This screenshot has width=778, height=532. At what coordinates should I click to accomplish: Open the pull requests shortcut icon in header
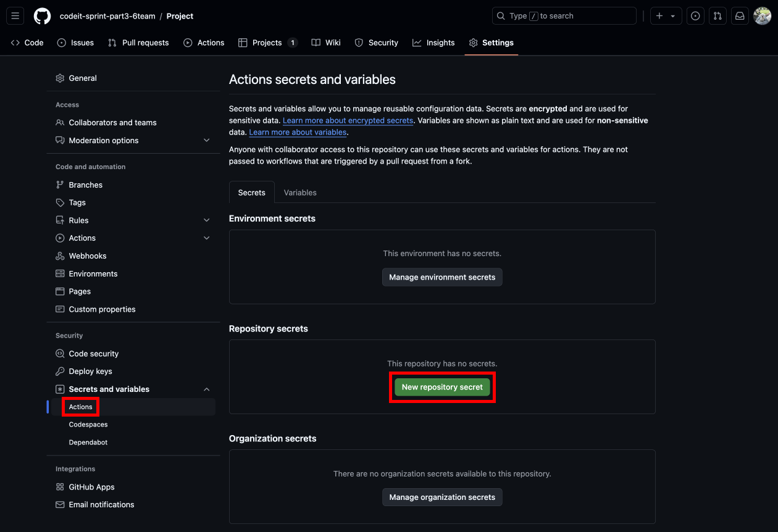click(x=717, y=16)
